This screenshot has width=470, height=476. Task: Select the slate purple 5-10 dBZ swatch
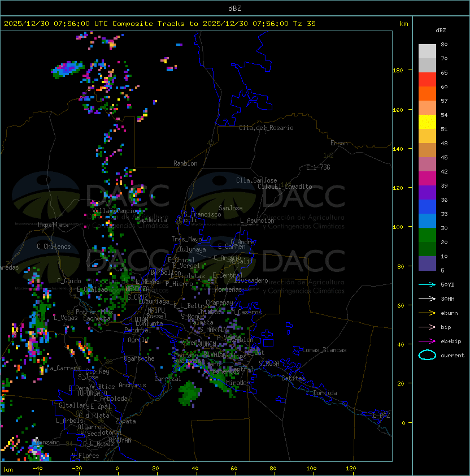coord(427,263)
